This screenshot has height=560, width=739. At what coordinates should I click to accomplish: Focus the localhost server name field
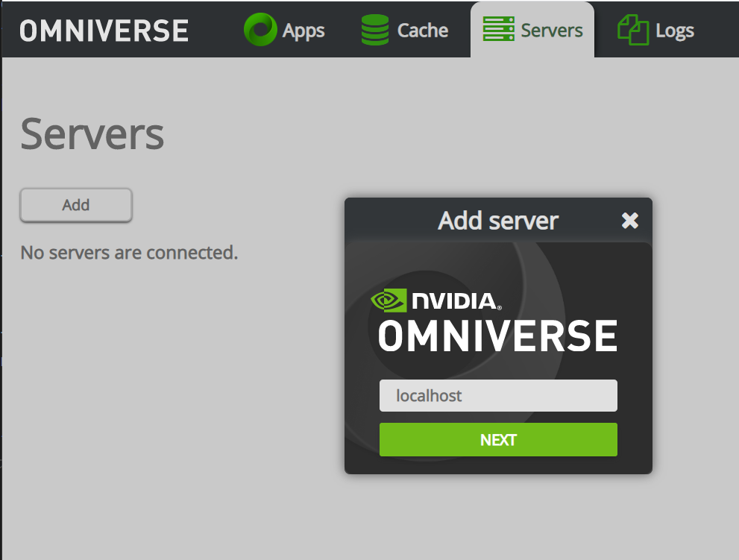tap(498, 395)
